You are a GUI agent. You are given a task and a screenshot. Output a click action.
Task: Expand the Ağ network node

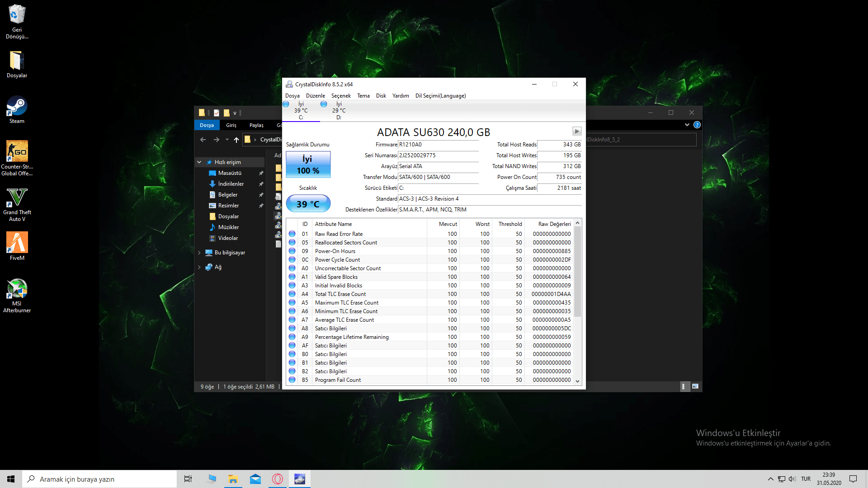199,267
